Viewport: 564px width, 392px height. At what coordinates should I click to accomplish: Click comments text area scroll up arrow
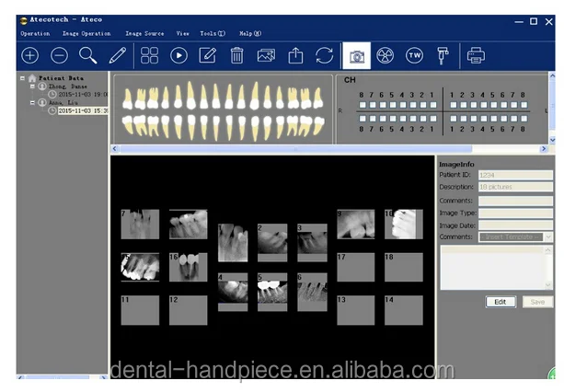548,250
